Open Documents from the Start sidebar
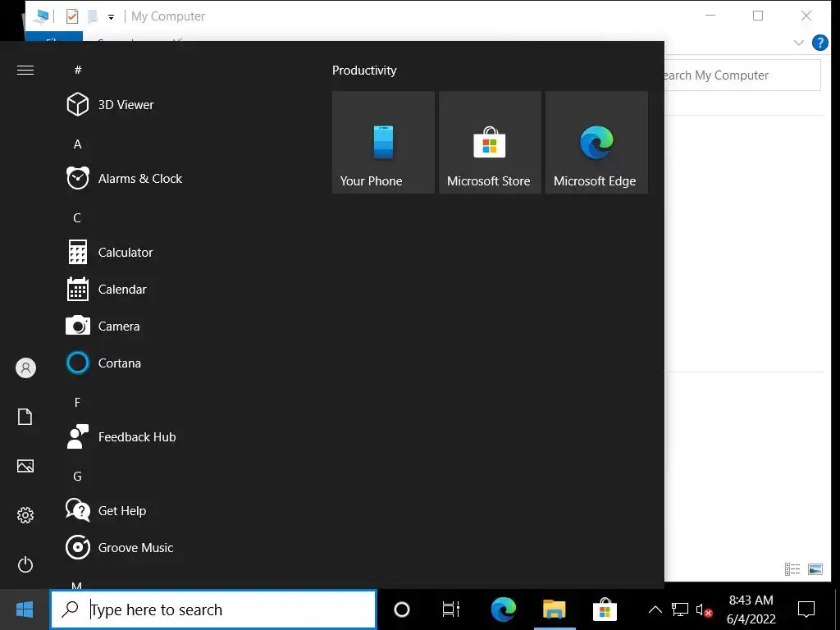Screen dimensions: 840x630 [x=25, y=417]
